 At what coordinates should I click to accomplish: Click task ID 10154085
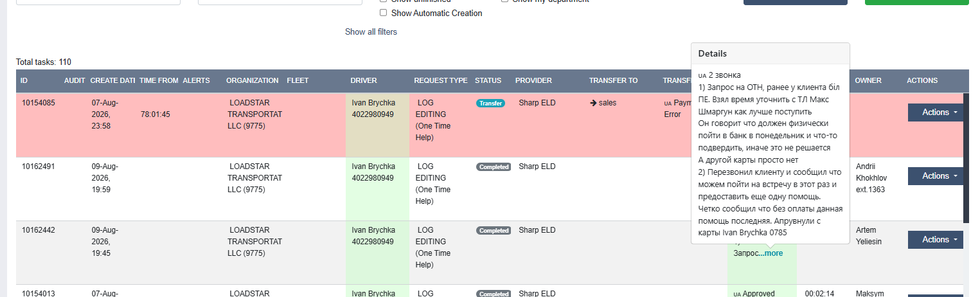tap(39, 103)
